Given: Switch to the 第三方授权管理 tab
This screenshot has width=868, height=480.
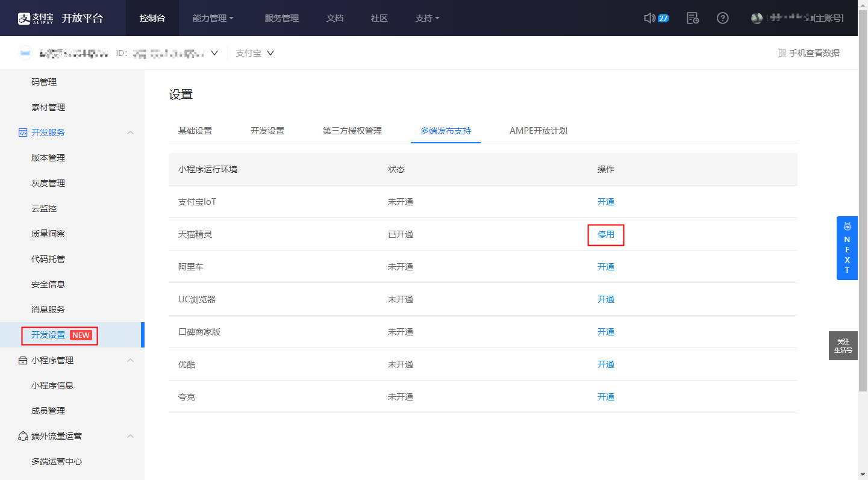Looking at the screenshot, I should click(352, 131).
